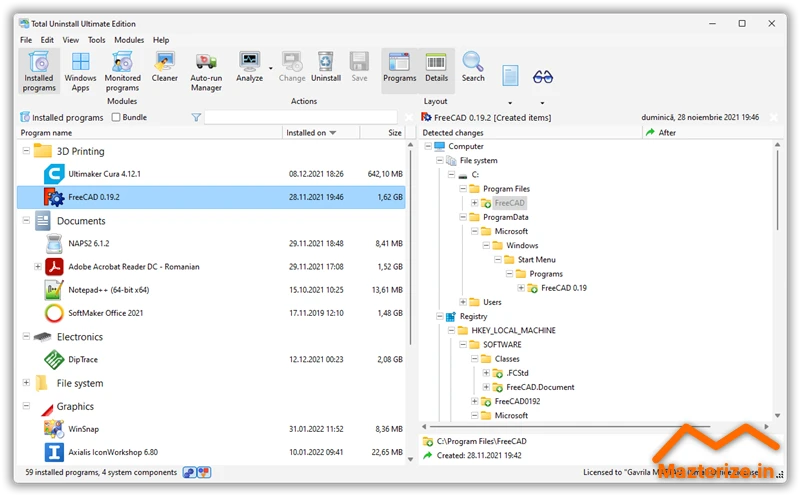Collapse the Documents group
The image size is (800, 496).
[x=26, y=220]
